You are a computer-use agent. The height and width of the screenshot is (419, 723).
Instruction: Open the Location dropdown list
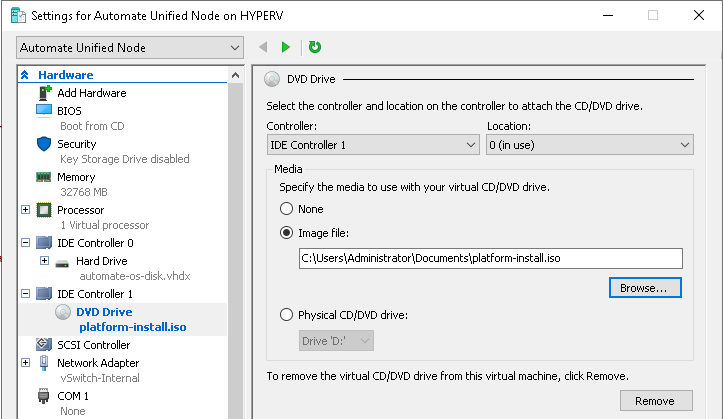(589, 145)
